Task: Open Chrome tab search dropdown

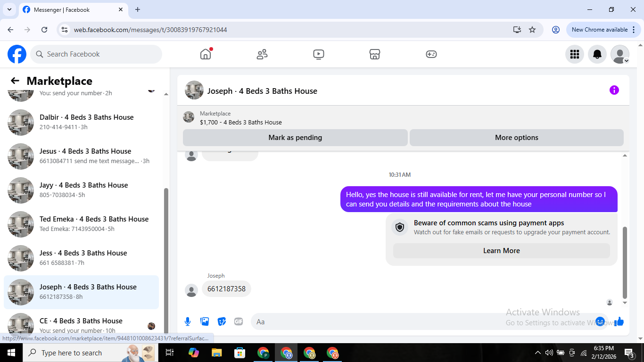Action: click(9, 9)
